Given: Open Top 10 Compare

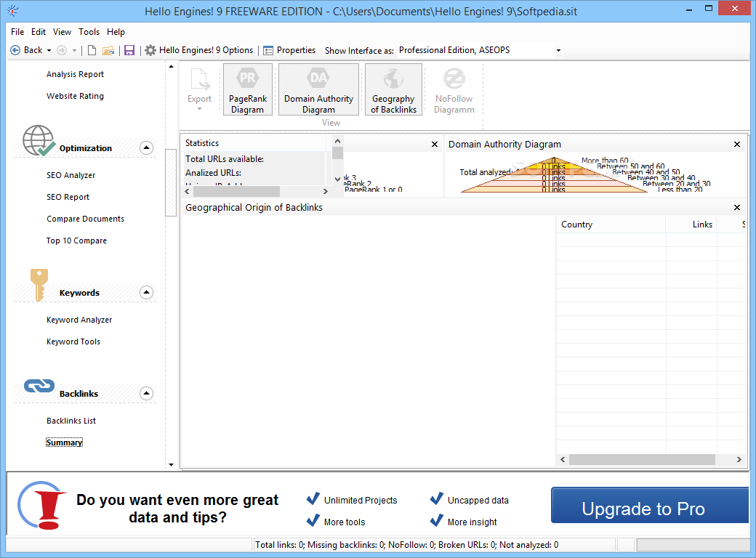Looking at the screenshot, I should (76, 240).
